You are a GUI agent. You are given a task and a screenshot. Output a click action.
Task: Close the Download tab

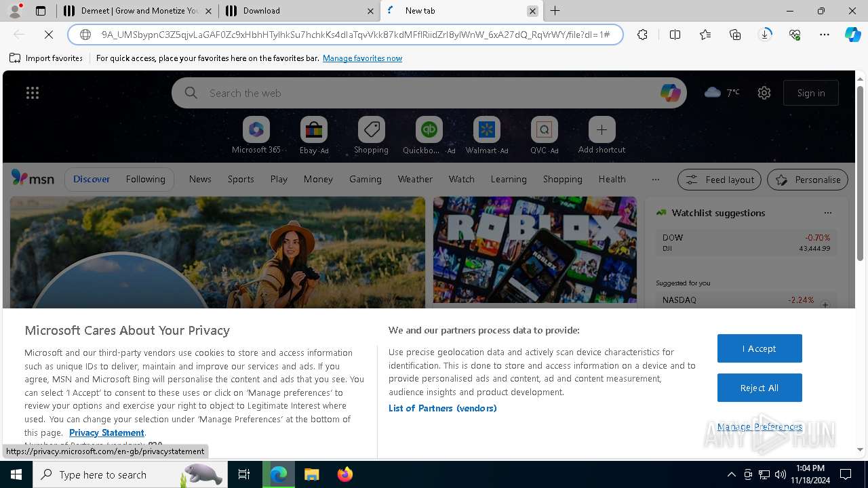click(370, 11)
